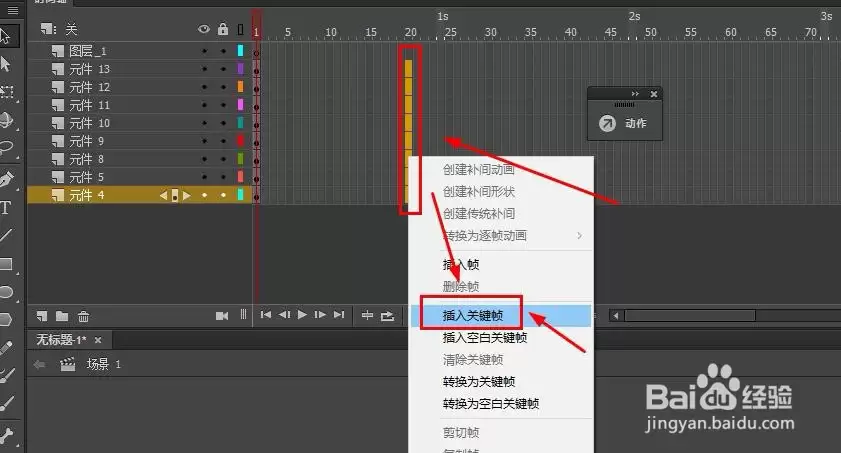Viewport: 841px width, 453px height.
Task: Click 场景 1 scene label
Action: [104, 365]
